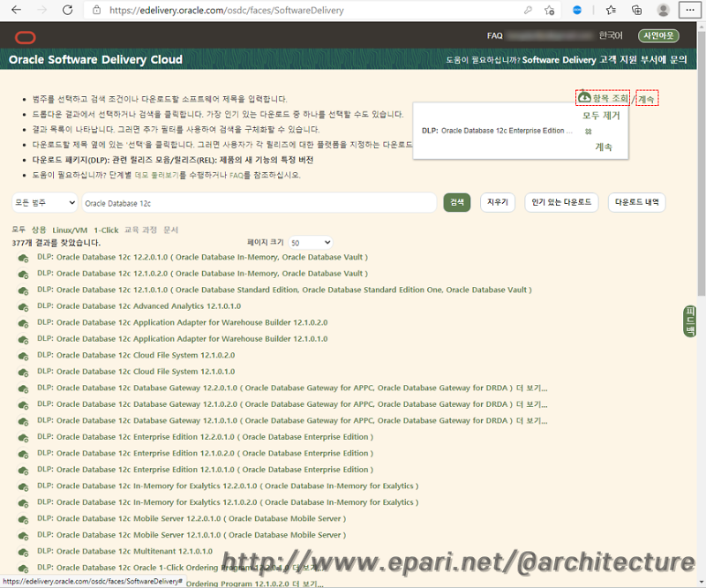Click the site lock icon in address bar
The height and width of the screenshot is (588, 706).
click(x=96, y=10)
